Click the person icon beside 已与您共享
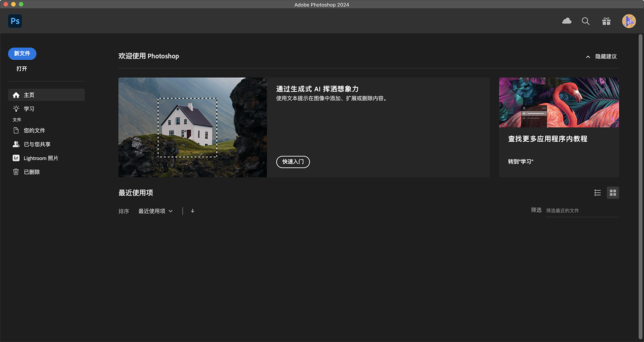This screenshot has width=644, height=342. pyautogui.click(x=16, y=144)
